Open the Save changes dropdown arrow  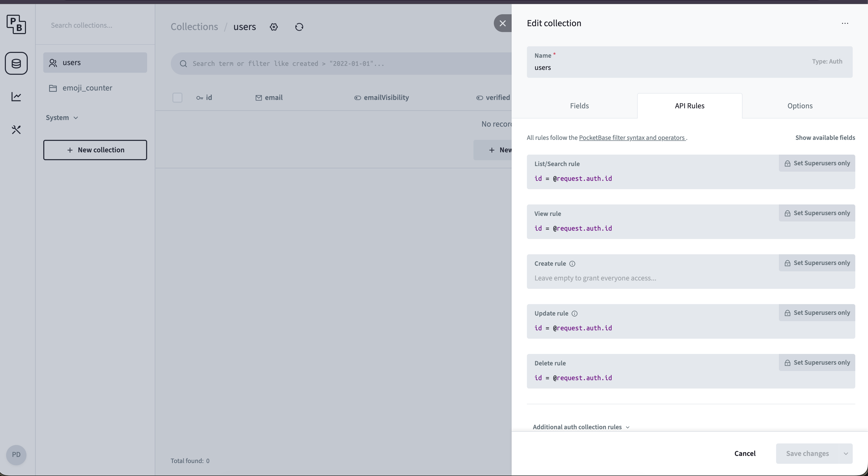(x=846, y=453)
